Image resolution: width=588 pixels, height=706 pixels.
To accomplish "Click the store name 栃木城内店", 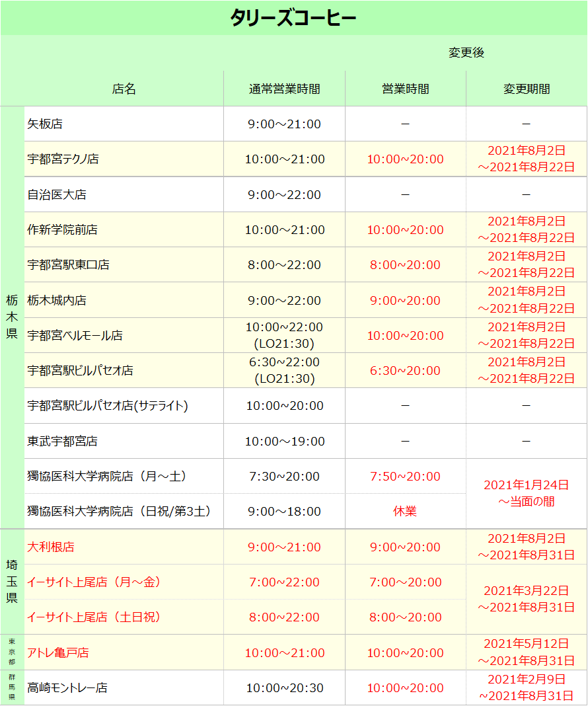I will coord(57,300).
